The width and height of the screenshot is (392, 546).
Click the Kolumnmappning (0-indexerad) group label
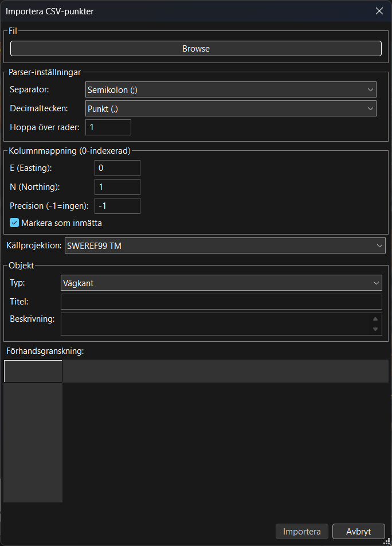[x=69, y=151]
